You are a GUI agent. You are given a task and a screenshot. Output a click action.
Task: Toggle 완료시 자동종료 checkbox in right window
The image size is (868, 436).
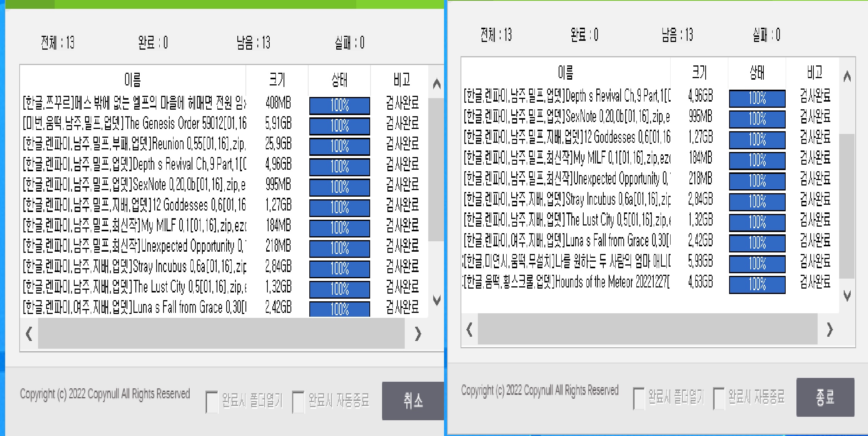click(x=718, y=398)
